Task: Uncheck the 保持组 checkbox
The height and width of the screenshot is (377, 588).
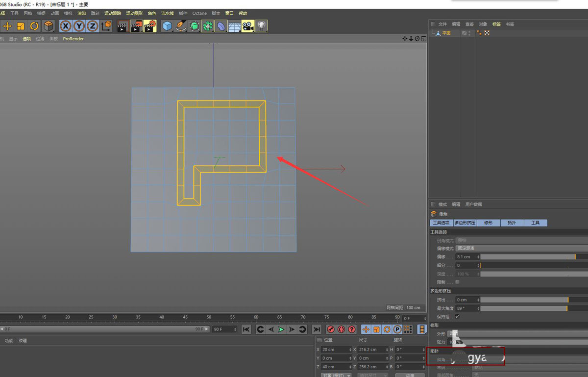Action: 457,317
